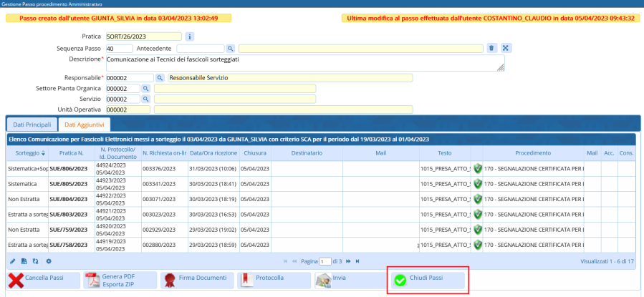Screen dimensions: 644x297
Task: Open the Servizio lookup magnifier
Action: coord(145,99)
